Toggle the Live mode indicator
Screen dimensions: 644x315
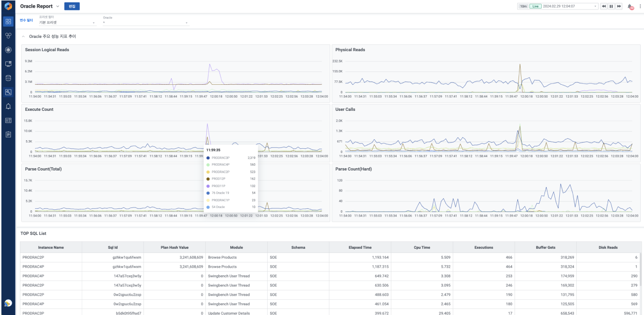pyautogui.click(x=535, y=6)
